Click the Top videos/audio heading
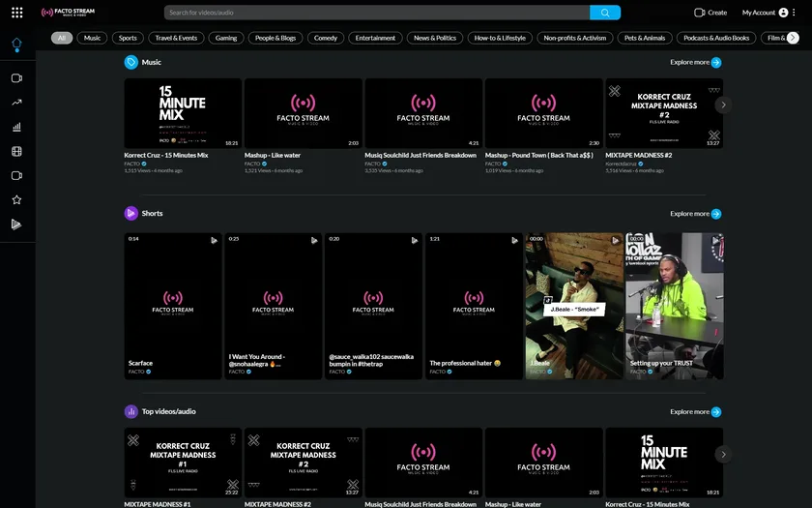Screen dimensions: 812x508 point(169,411)
